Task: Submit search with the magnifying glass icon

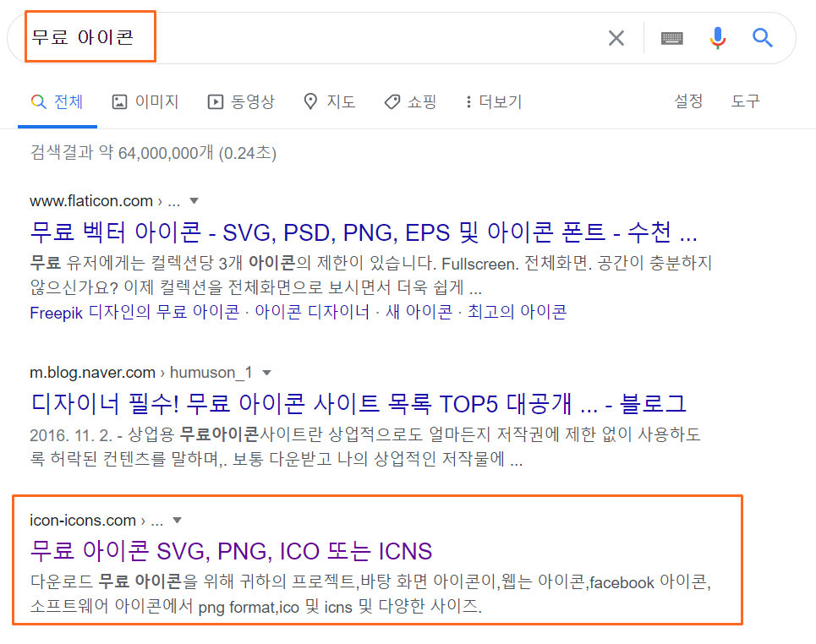Action: (x=763, y=38)
